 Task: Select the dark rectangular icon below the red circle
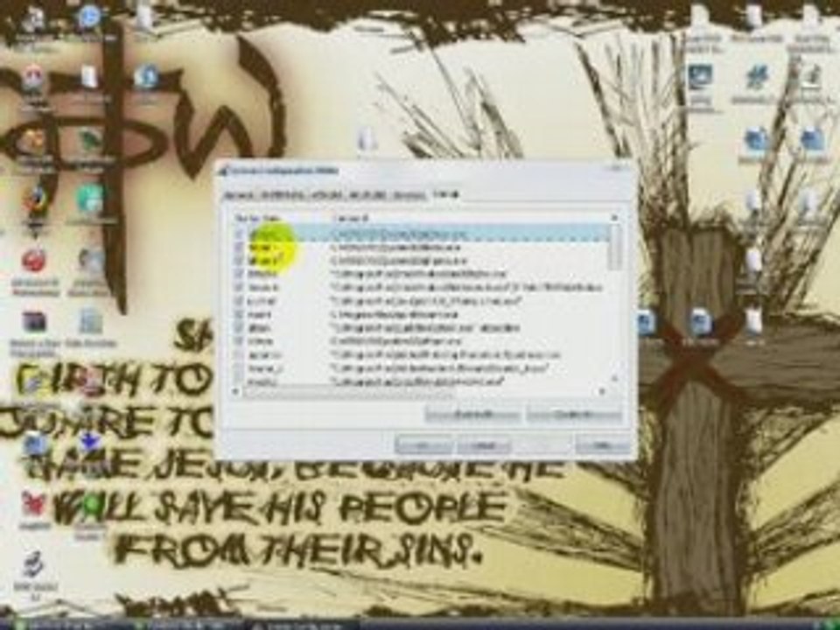coord(33,323)
